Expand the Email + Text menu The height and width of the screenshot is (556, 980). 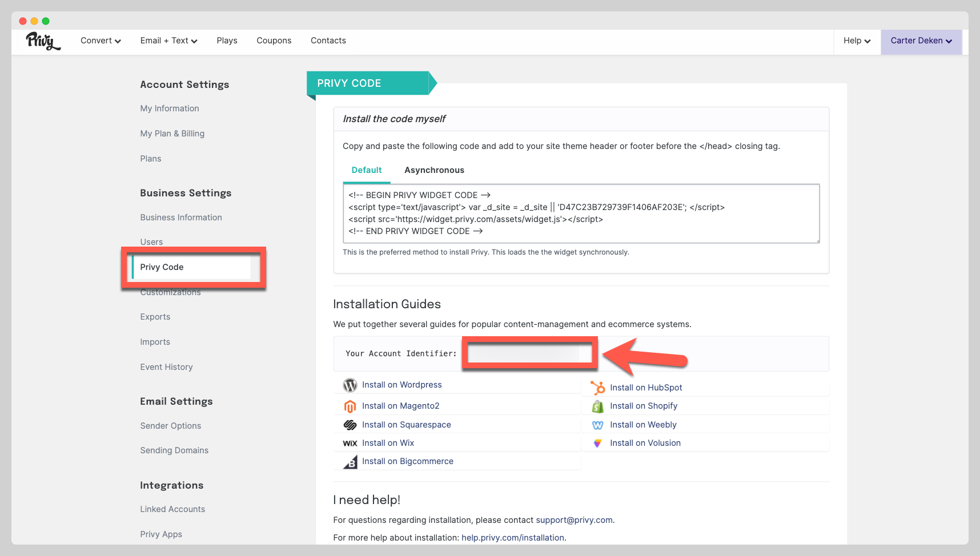[x=168, y=41]
